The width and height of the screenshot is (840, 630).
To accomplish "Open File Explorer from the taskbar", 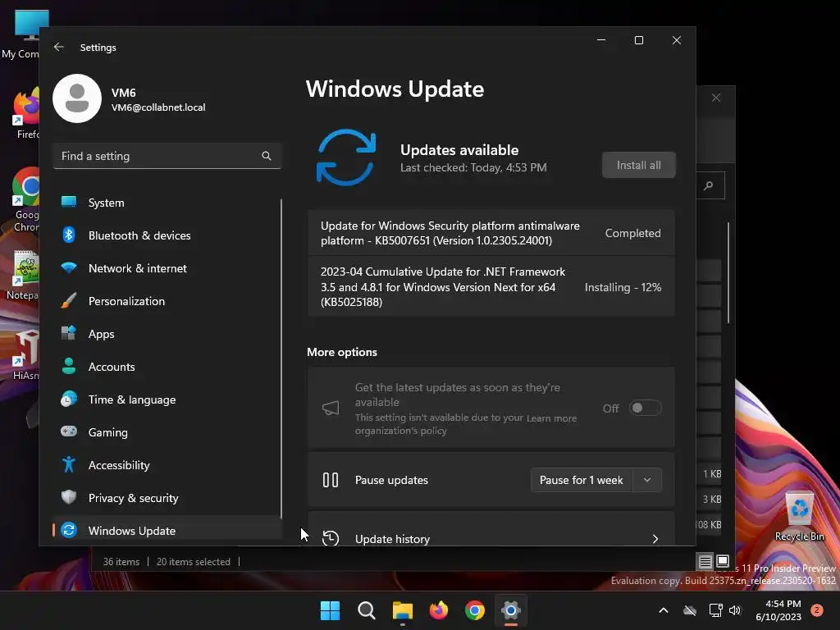I will click(402, 610).
